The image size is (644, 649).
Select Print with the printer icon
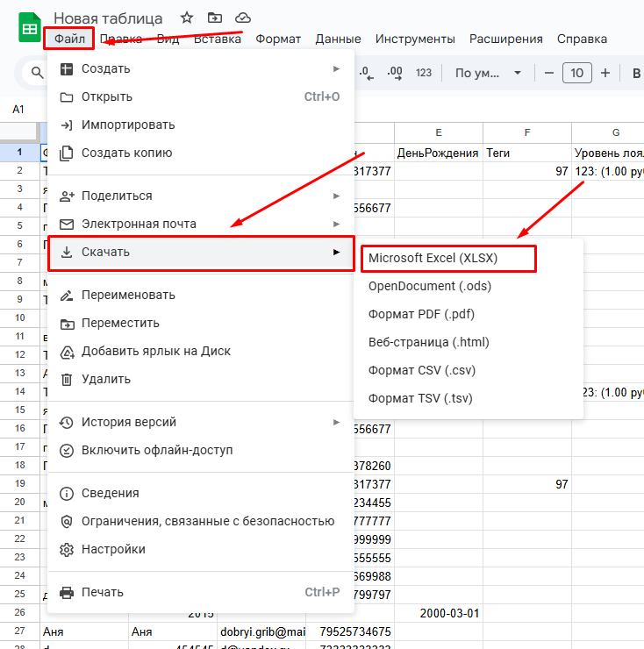(x=102, y=592)
